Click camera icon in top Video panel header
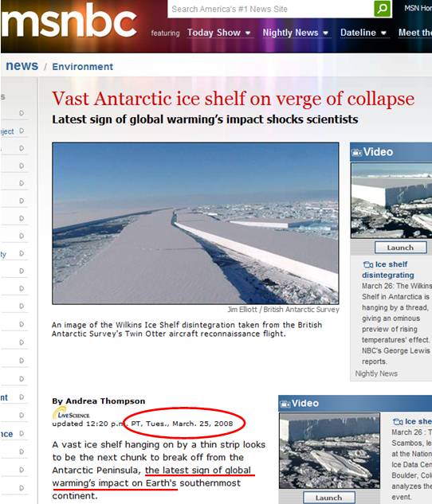 pos(356,152)
